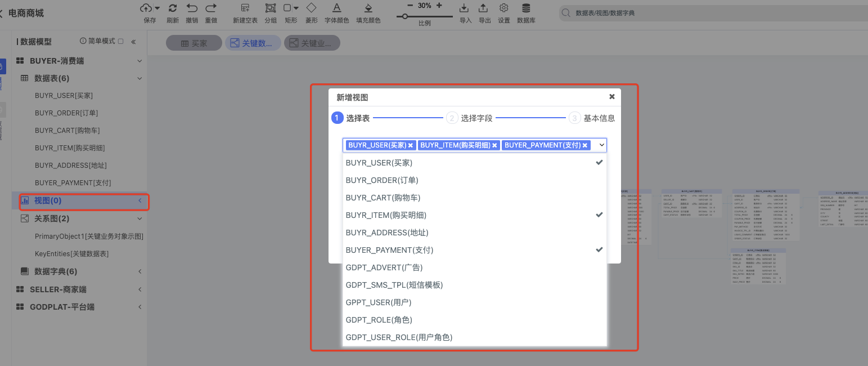This screenshot has height=366, width=868.
Task: Click the Save (保存) cloud icon
Action: coord(146,8)
